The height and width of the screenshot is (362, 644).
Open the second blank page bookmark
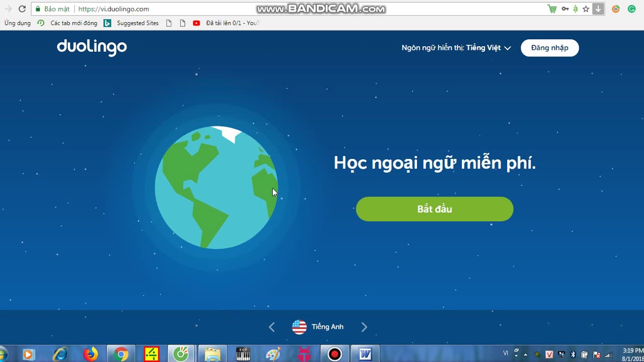click(x=183, y=23)
